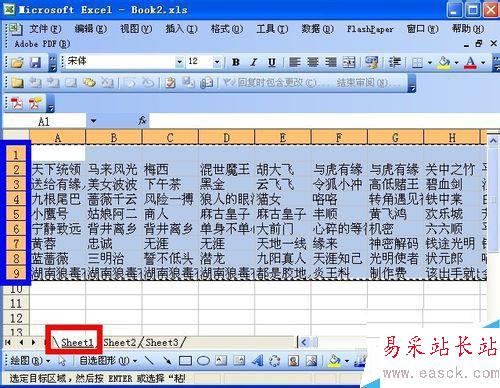500x388 pixels.
Task: Click Convert to Adobe PDF icon
Action: (x=17, y=104)
